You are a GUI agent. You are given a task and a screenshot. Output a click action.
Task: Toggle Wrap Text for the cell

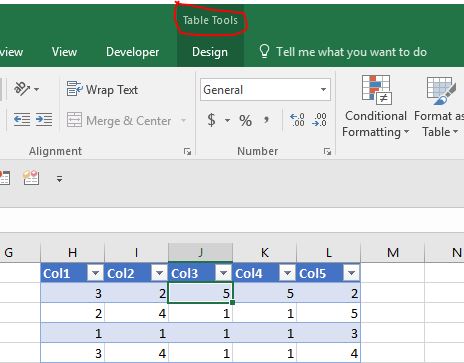[x=102, y=89]
